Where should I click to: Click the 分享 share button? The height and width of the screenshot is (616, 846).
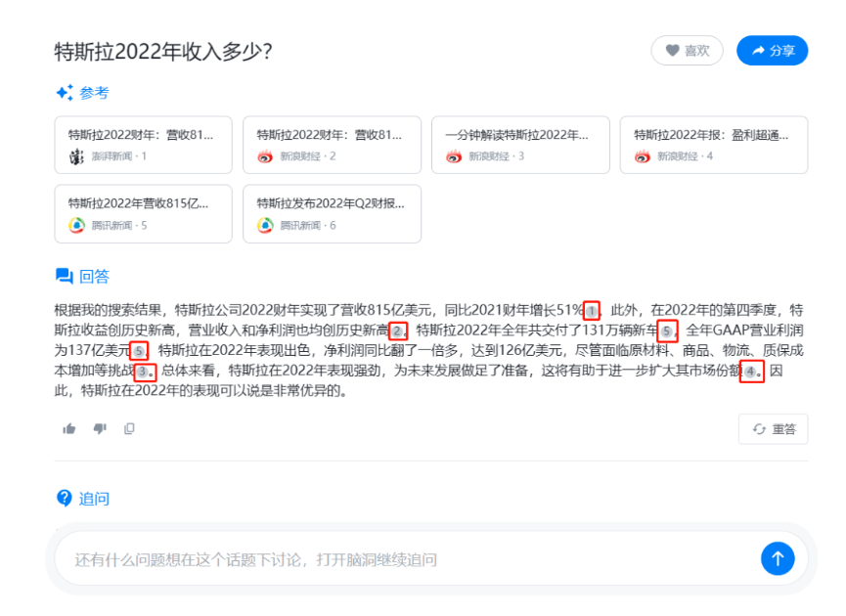(772, 51)
